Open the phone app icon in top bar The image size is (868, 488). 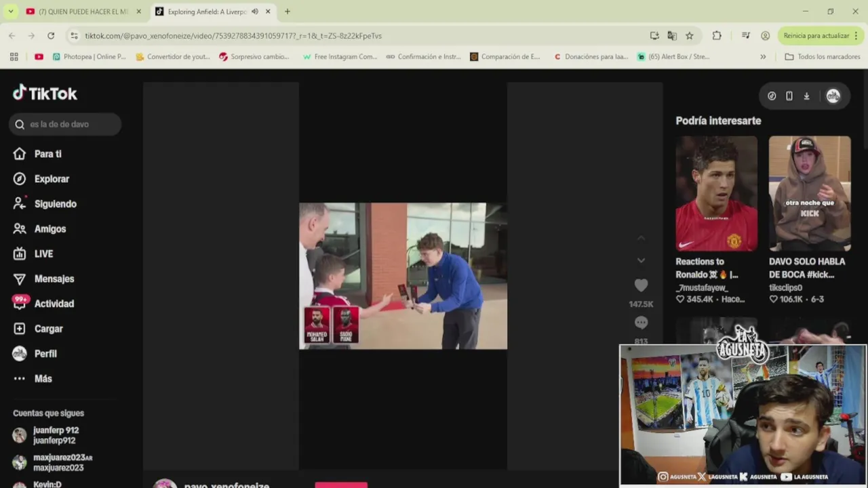point(789,96)
